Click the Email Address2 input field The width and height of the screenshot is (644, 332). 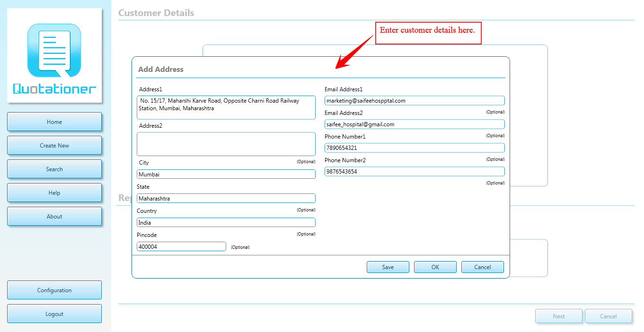pyautogui.click(x=415, y=124)
